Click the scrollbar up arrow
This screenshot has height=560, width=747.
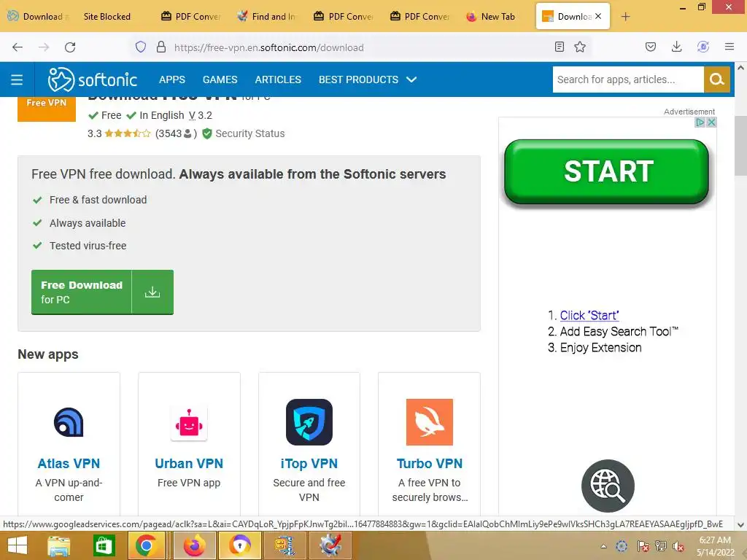tap(741, 68)
